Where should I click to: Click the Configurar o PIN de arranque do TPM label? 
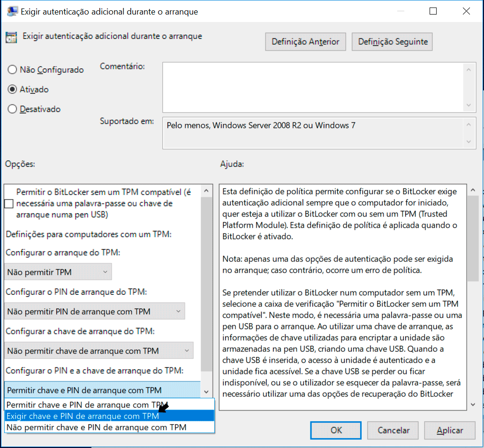click(x=76, y=292)
